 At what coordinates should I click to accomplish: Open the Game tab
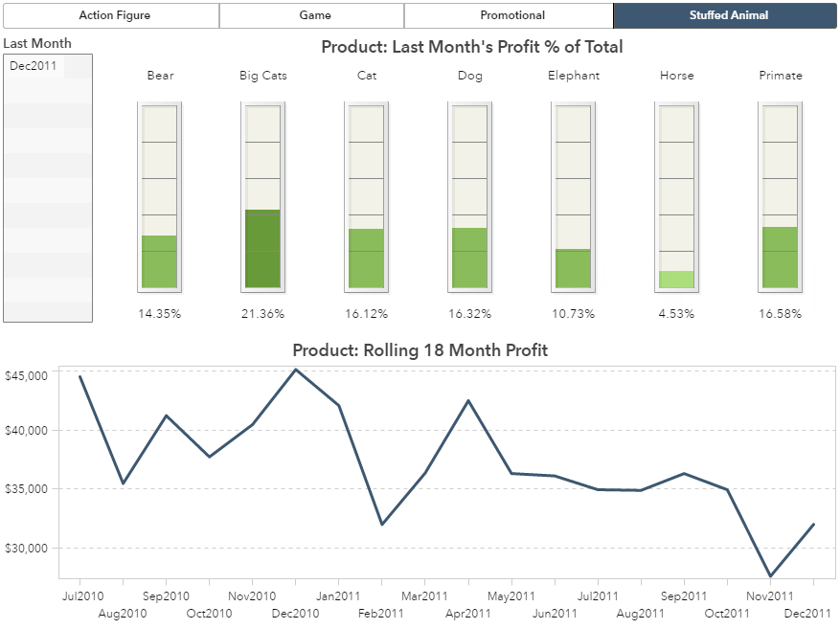[314, 15]
